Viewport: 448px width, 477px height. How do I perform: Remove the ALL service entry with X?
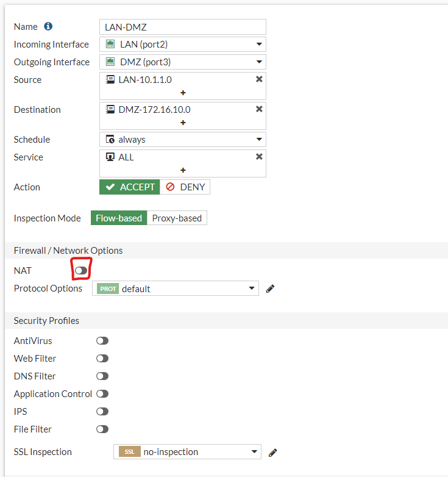(259, 157)
